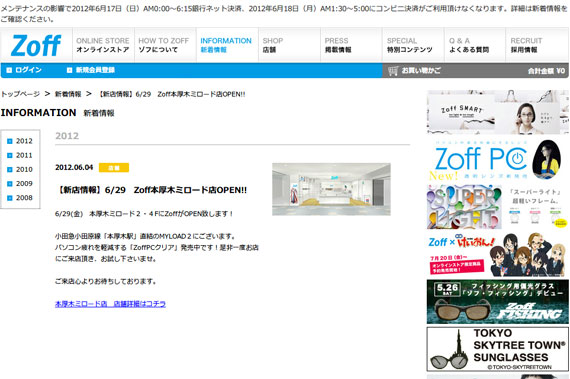Image resolution: width=570 pixels, height=379 pixels.
Task: Click the square bullet beside 2010
Action: point(10,169)
